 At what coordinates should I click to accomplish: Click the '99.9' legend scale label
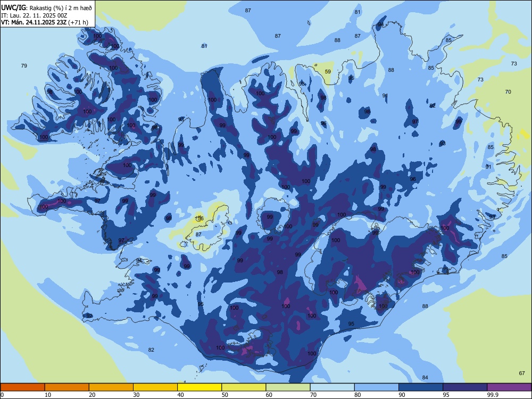[492, 395]
